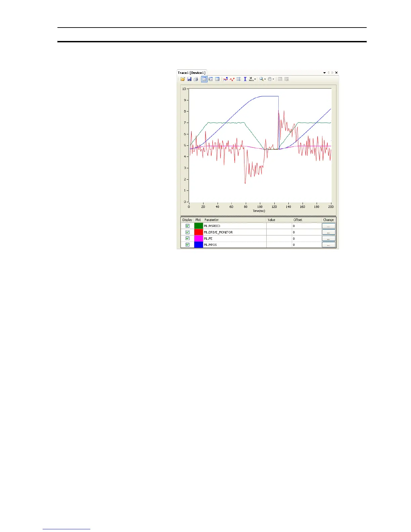
Task: Open the X-axis scale dropdown arrow
Action: click(255, 79)
